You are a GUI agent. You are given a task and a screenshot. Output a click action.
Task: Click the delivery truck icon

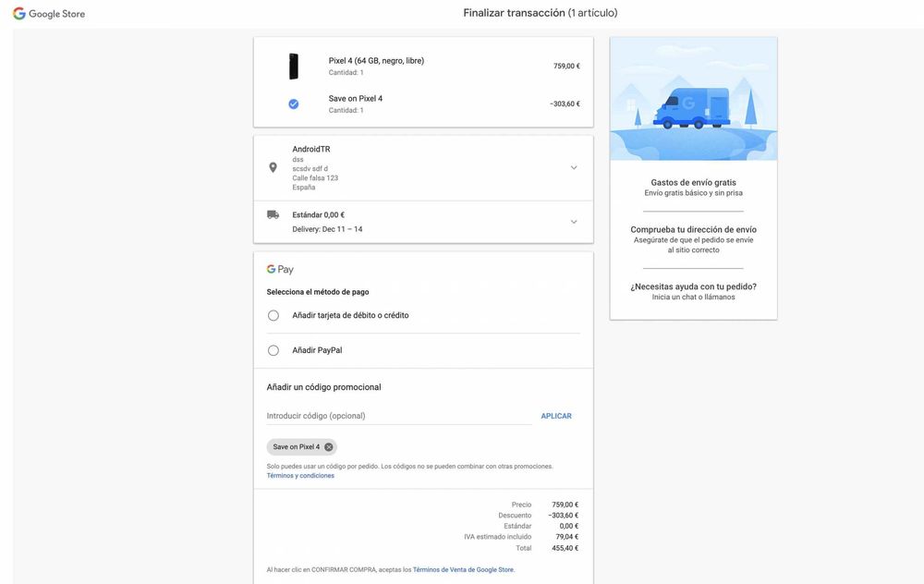tap(273, 214)
